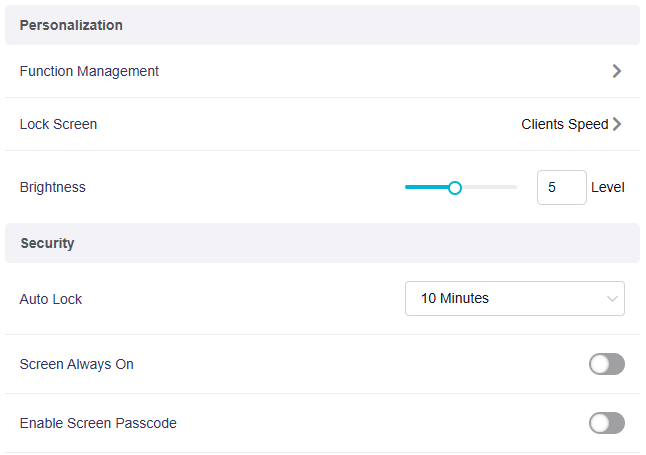Click the Auto Lock setting label
This screenshot has height=455, width=646.
(x=51, y=299)
